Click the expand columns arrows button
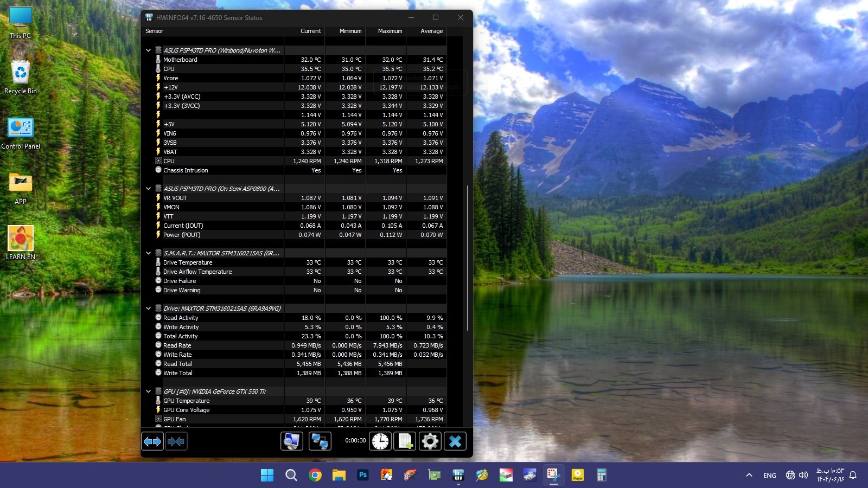 coord(152,441)
